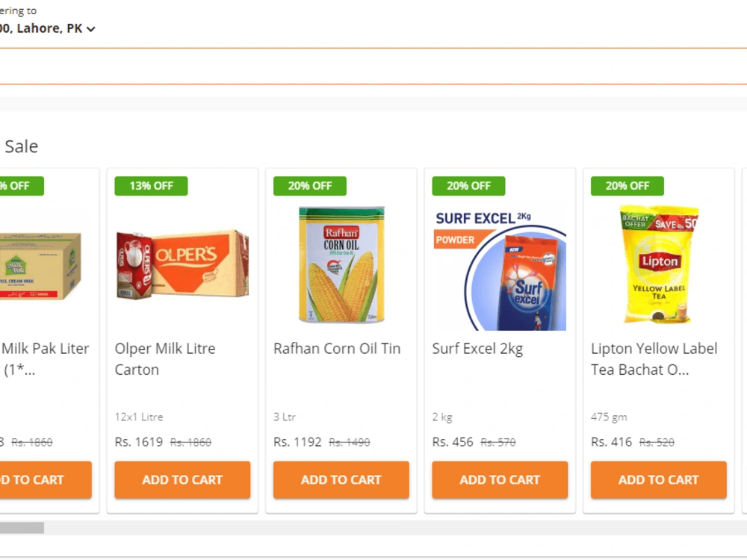Click the 20% OFF badge on Lipton tea

pos(627,185)
